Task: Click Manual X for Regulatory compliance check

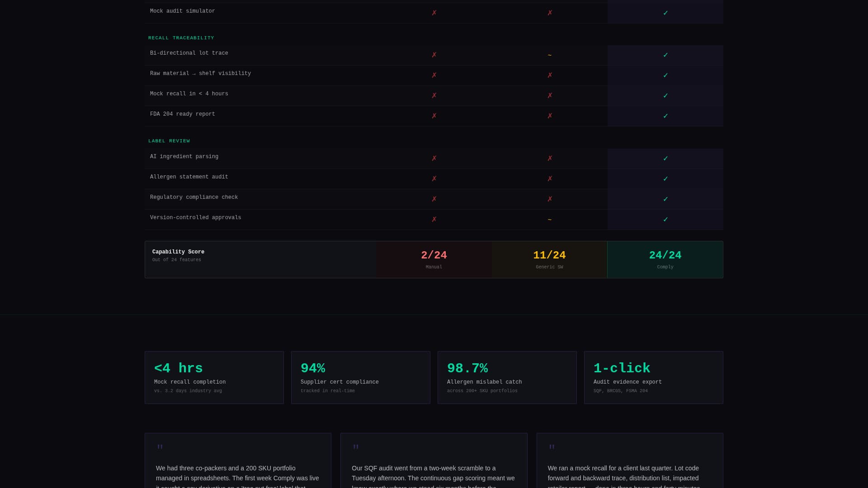Action: 434,199
